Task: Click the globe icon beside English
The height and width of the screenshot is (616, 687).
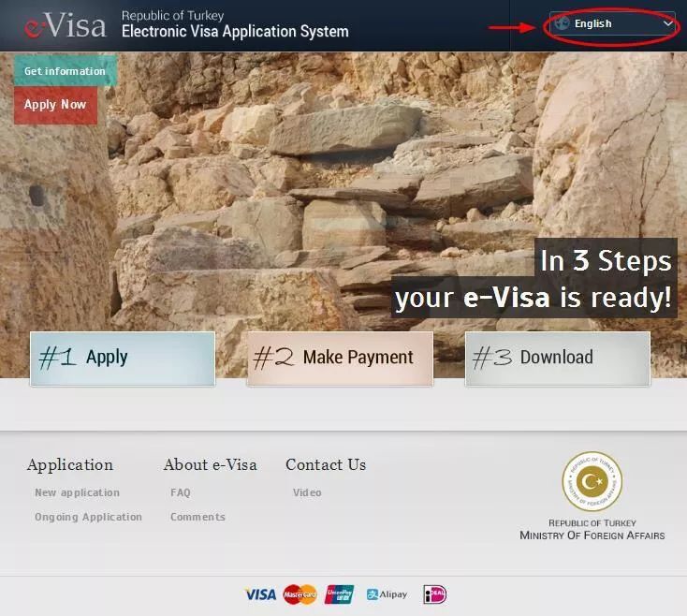Action: [562, 23]
